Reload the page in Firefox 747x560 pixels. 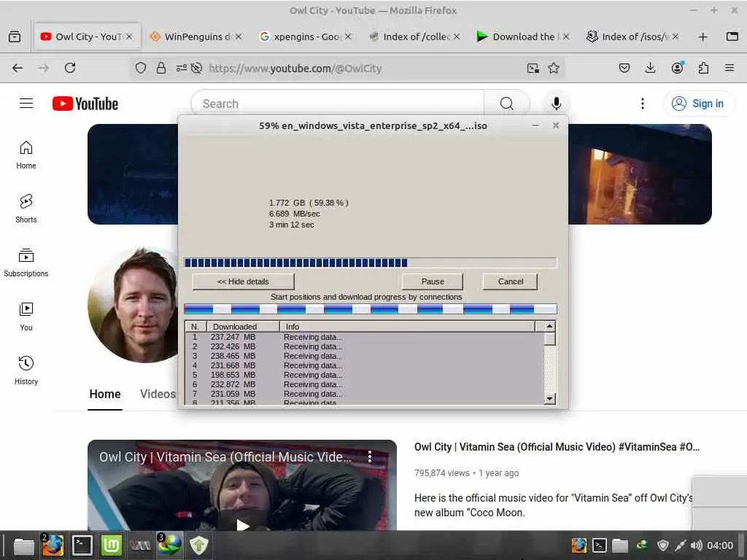[70, 68]
